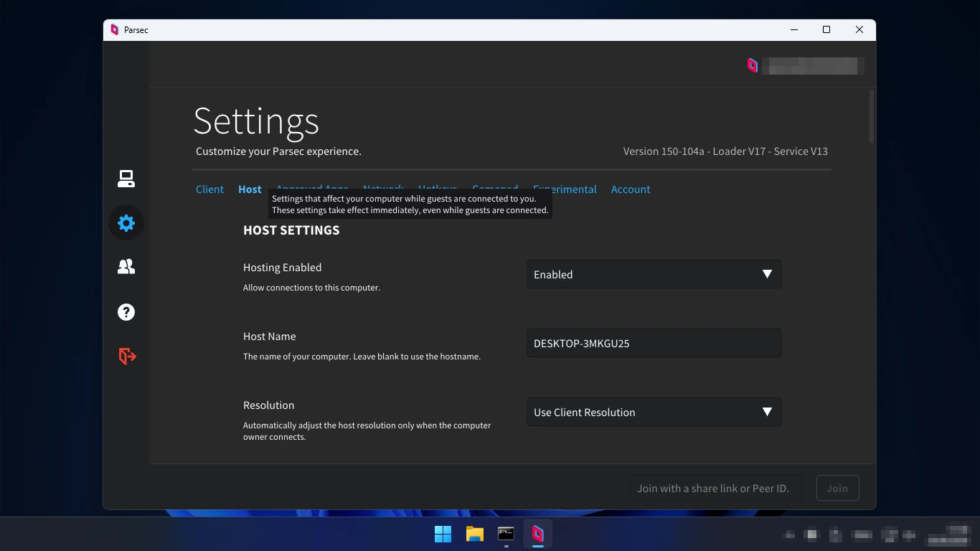Image resolution: width=980 pixels, height=551 pixels.
Task: Go to the Account settings tab
Action: pyautogui.click(x=631, y=189)
